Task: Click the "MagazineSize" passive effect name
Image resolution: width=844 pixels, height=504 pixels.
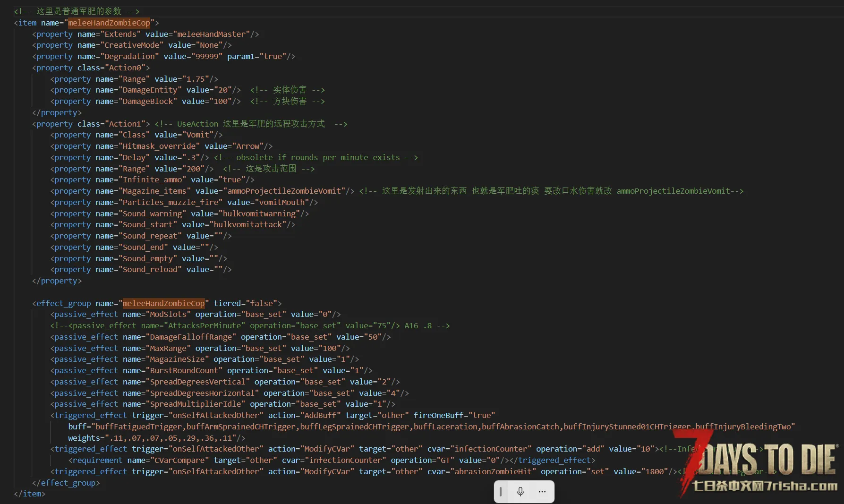Action: point(177,359)
